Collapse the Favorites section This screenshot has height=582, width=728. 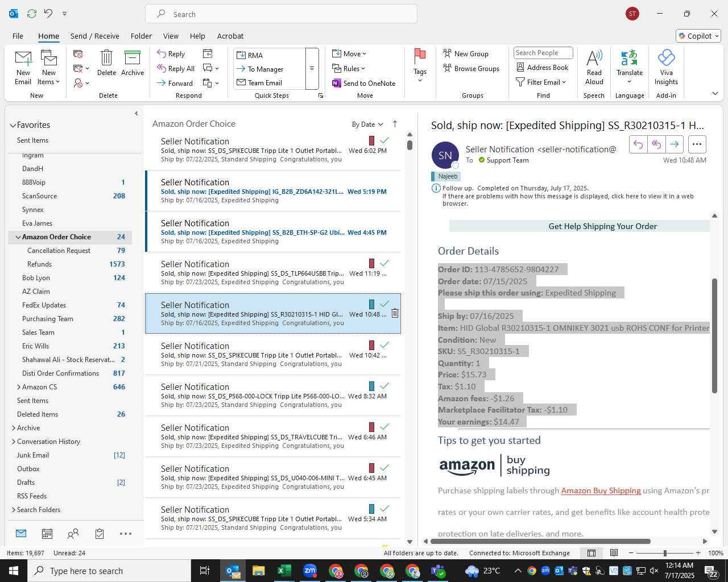pyautogui.click(x=13, y=125)
